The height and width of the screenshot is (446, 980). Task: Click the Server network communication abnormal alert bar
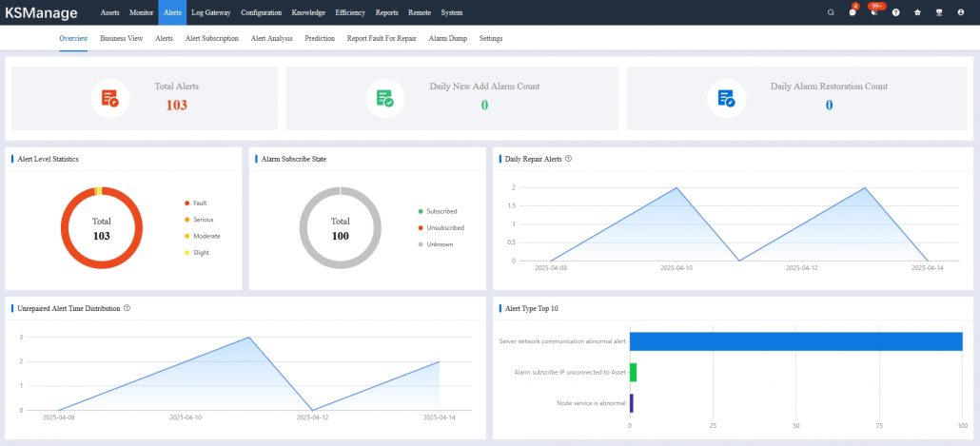click(x=795, y=341)
